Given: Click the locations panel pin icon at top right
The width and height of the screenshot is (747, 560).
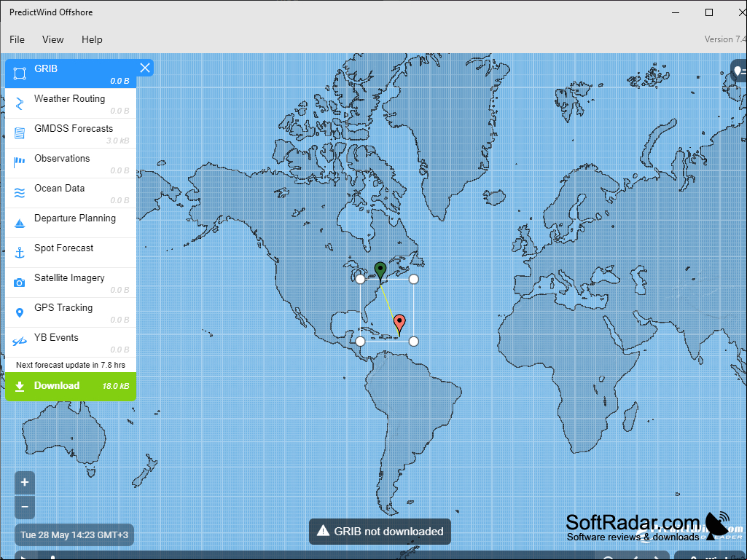Looking at the screenshot, I should 739,71.
